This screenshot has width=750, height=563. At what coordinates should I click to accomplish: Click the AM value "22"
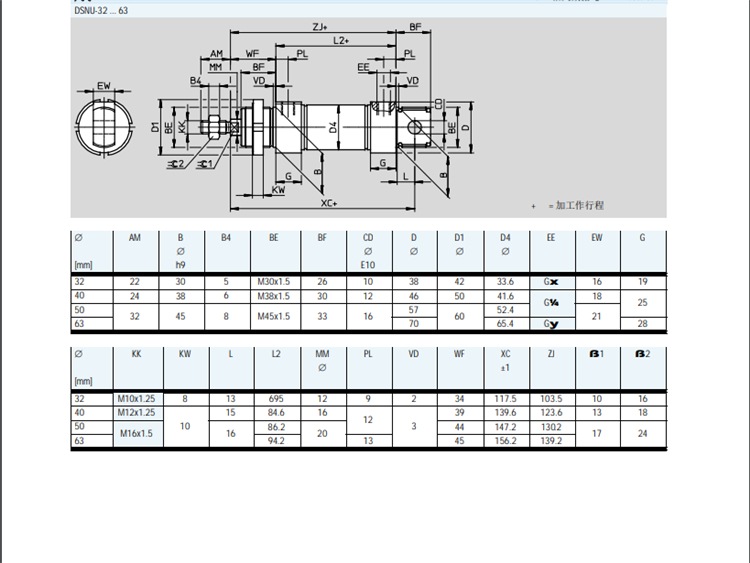135,282
